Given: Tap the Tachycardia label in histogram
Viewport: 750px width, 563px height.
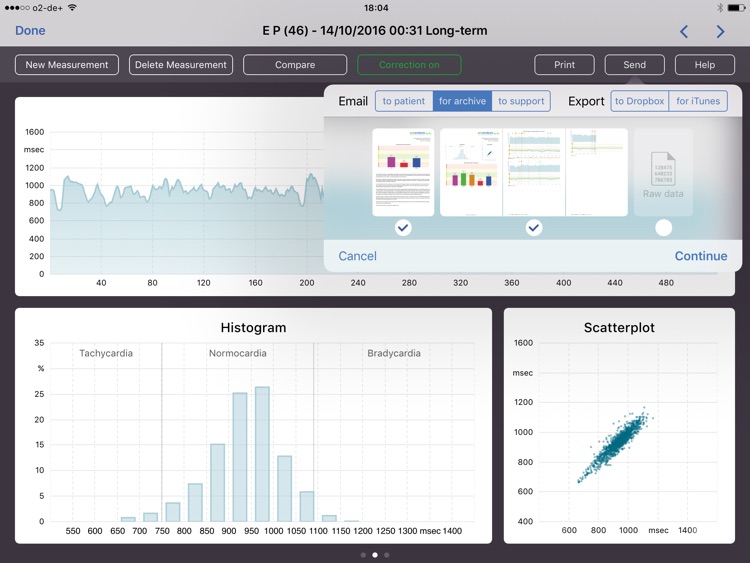Looking at the screenshot, I should click(106, 353).
